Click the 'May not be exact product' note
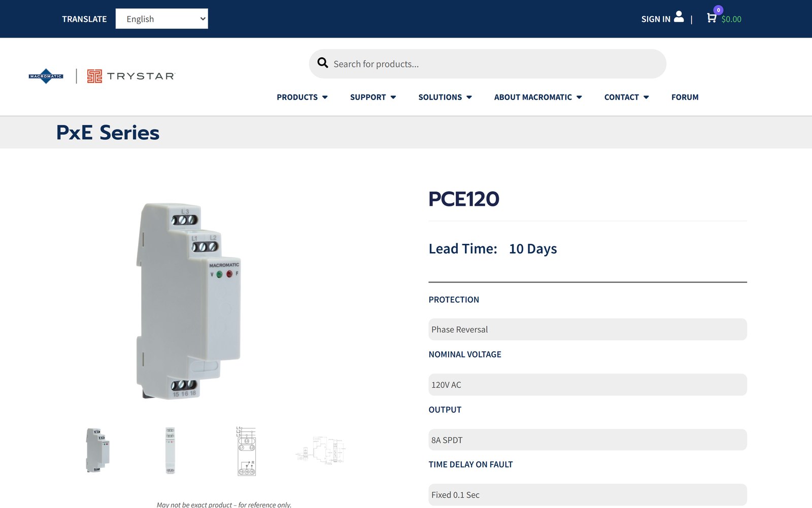812x508 pixels. (224, 504)
